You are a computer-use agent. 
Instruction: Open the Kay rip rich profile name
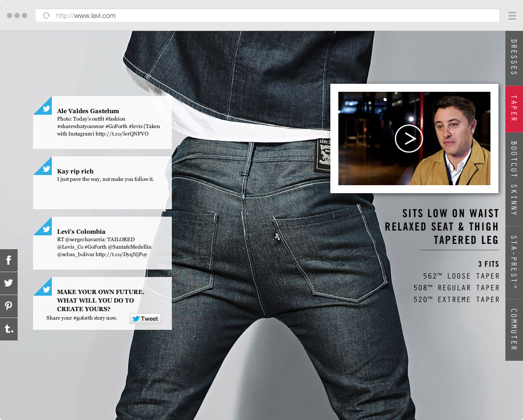75,171
